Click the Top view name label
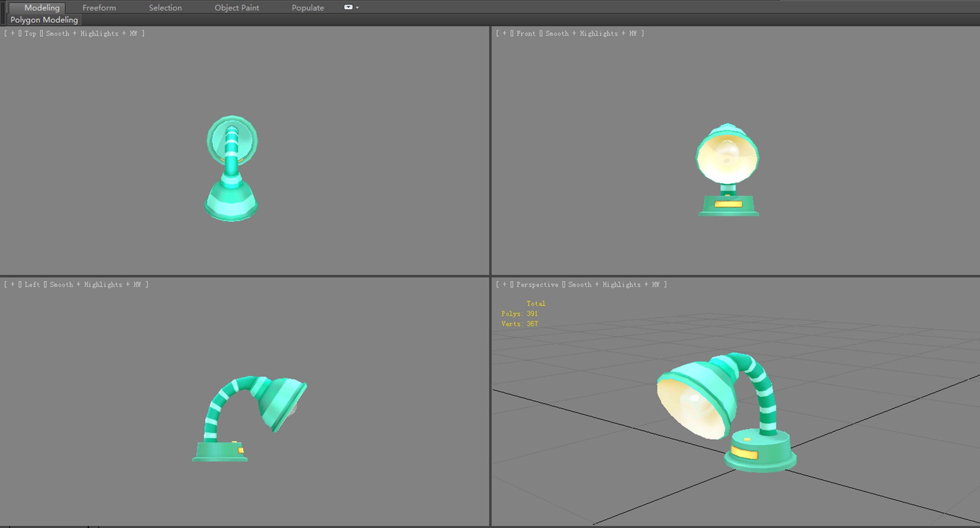The width and height of the screenshot is (980, 528). pyautogui.click(x=30, y=33)
